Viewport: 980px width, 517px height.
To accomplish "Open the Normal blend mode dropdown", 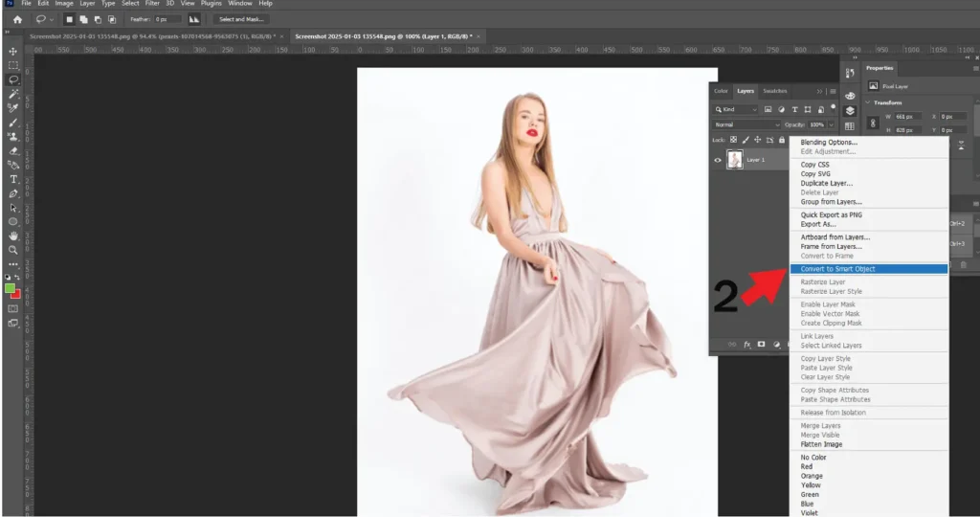I will click(x=746, y=125).
